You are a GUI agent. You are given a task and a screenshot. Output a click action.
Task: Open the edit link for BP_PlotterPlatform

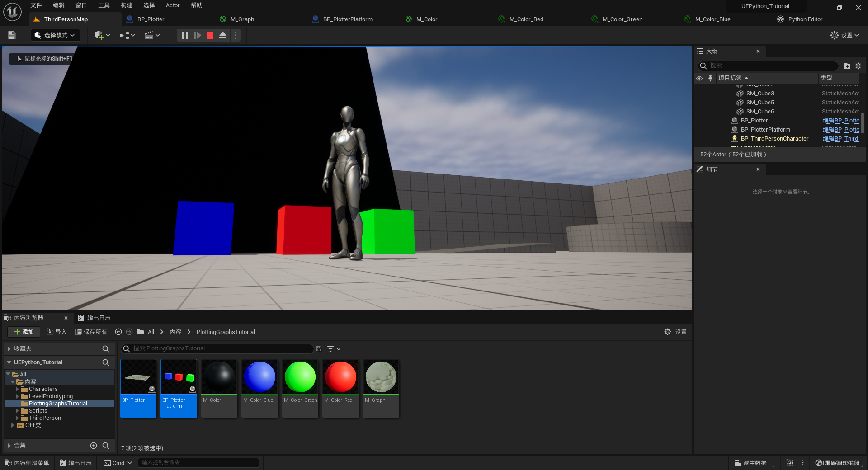point(841,130)
